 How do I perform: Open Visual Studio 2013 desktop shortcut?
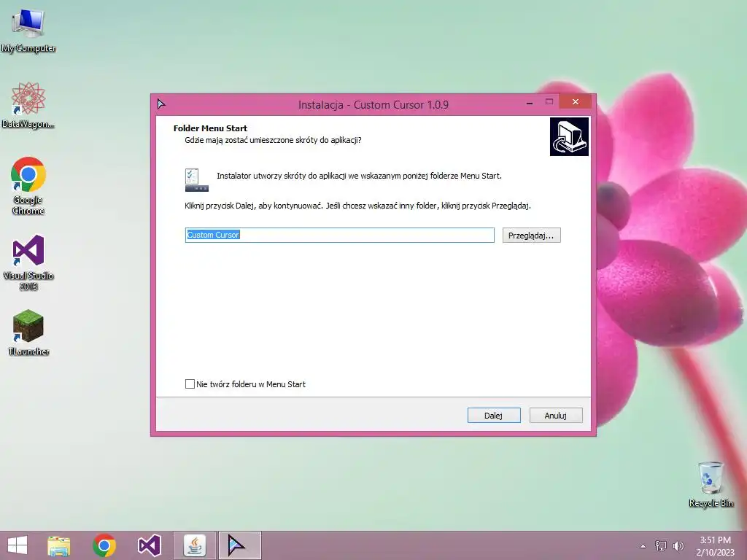pyautogui.click(x=28, y=262)
